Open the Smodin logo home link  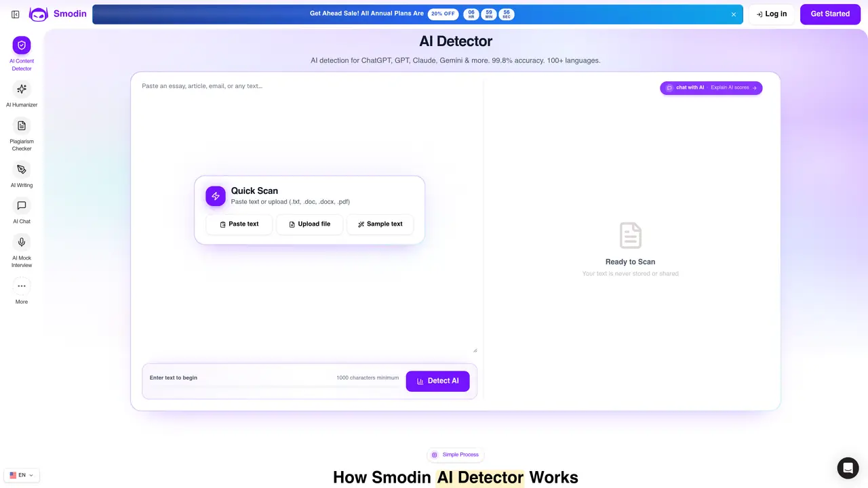(x=58, y=14)
